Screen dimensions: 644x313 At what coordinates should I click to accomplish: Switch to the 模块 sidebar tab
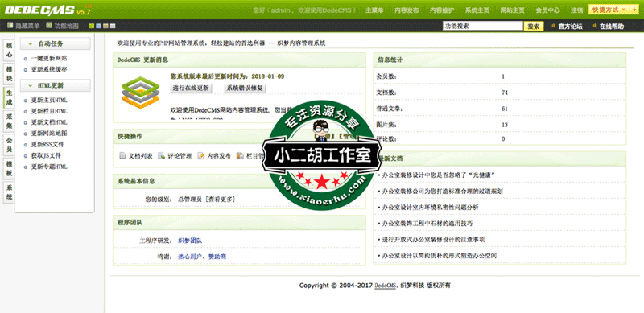9,74
